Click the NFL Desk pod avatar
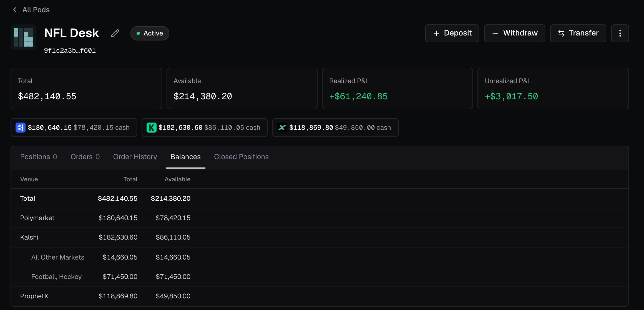This screenshot has height=310, width=644. pos(23,37)
